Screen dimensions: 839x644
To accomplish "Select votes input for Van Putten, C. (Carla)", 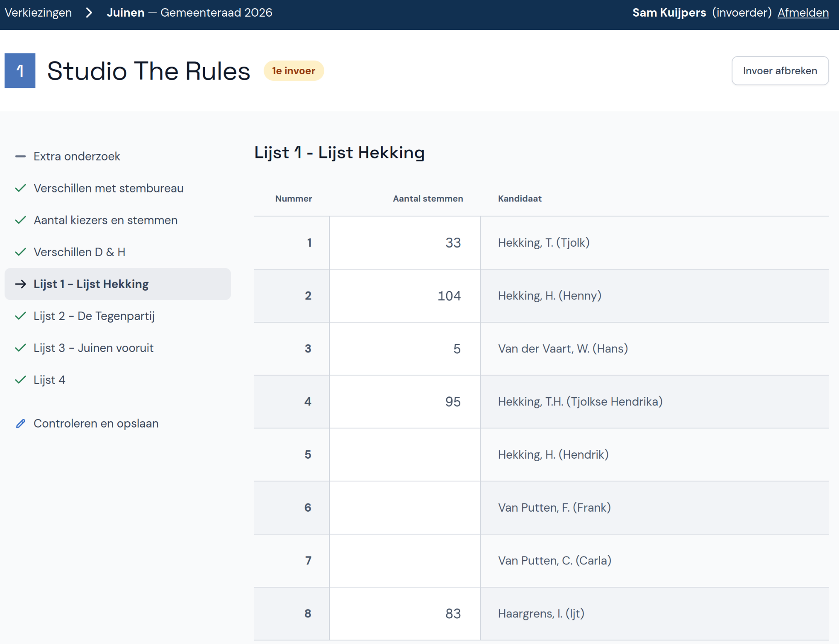I will point(404,561).
